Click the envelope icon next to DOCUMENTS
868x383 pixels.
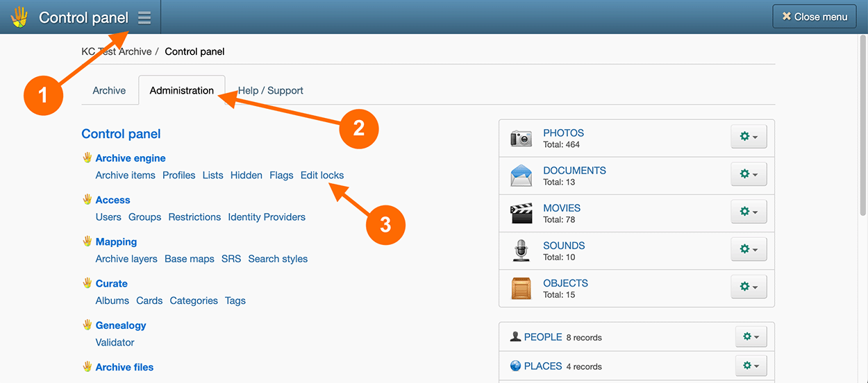521,176
